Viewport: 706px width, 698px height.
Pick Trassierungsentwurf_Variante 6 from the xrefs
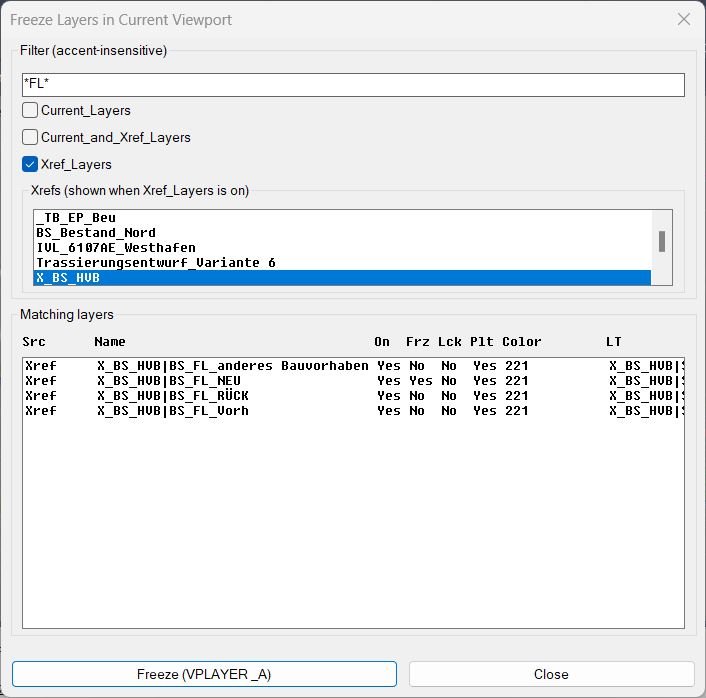pos(155,263)
